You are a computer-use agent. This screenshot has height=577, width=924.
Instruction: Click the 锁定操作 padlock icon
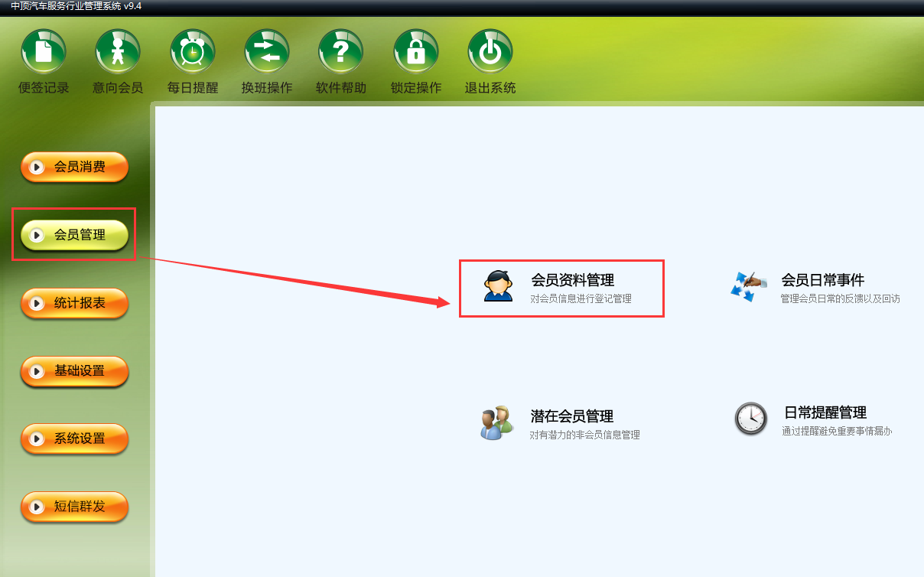416,51
